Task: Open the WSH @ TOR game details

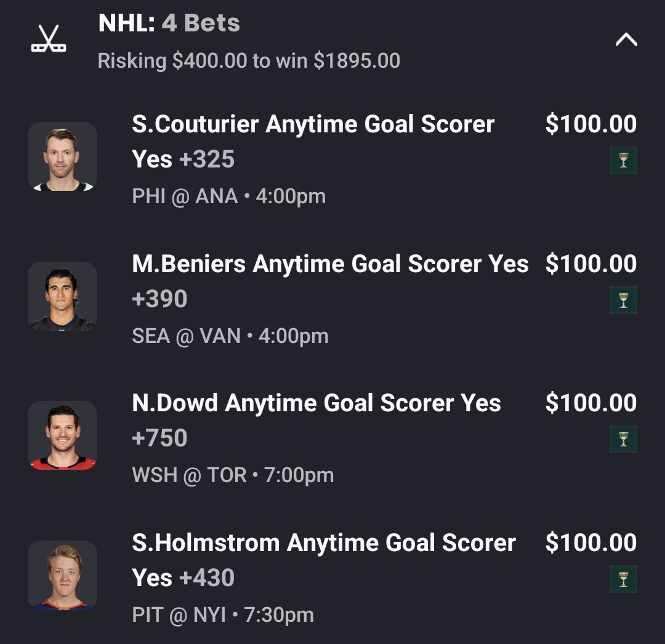Action: [232, 475]
